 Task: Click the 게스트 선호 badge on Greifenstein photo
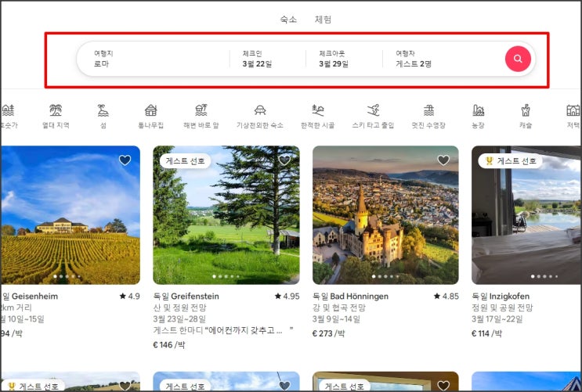(185, 161)
